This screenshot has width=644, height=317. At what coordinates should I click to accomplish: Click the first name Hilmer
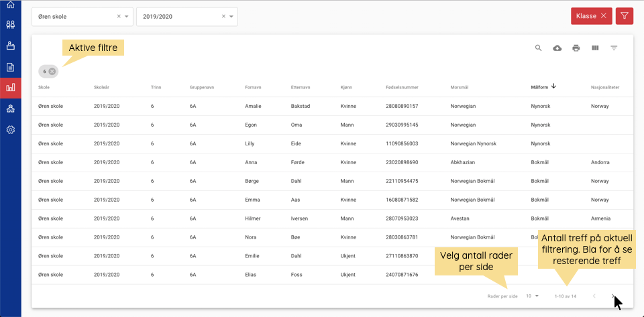(x=253, y=218)
